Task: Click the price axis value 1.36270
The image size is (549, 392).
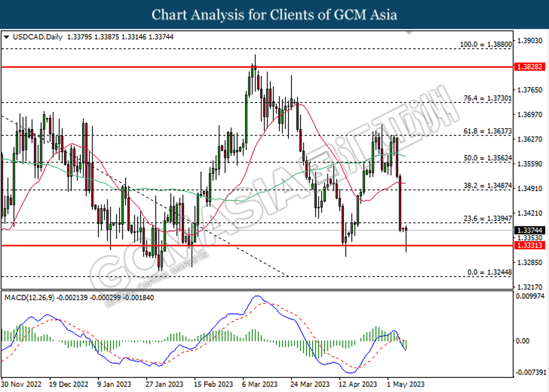Action: click(530, 139)
